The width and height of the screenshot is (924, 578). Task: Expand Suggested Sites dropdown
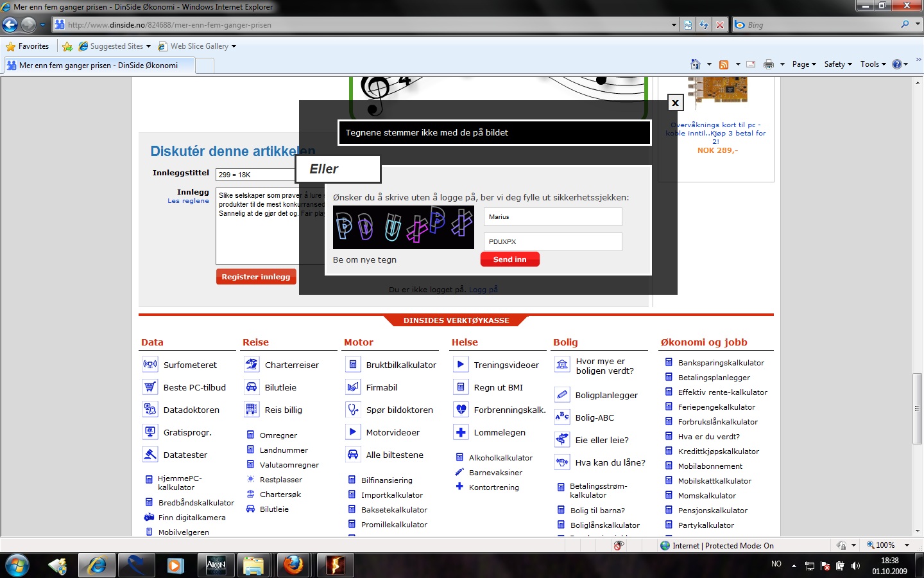(x=148, y=46)
